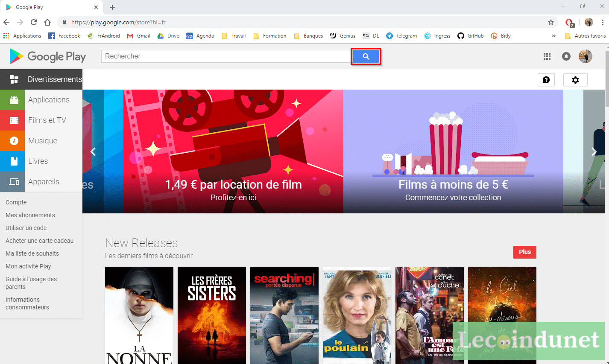Open Les Frères Sisters movie poster
The width and height of the screenshot is (609, 364).
point(212,315)
